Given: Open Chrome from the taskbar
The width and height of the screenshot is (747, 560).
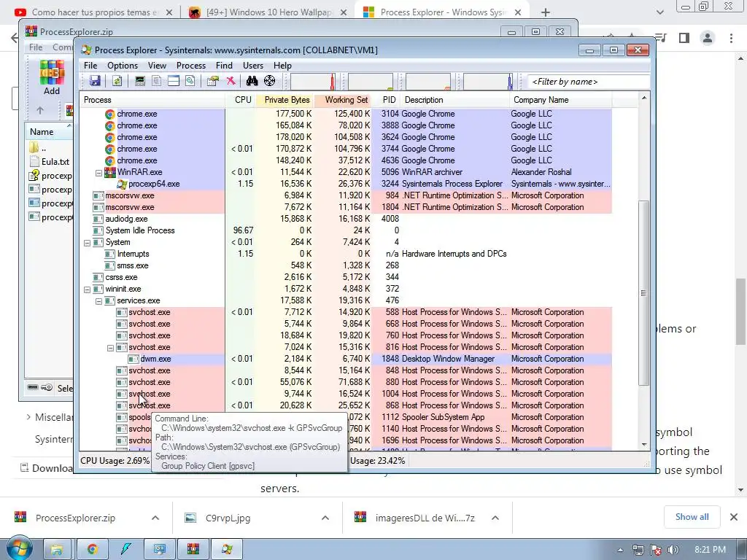Looking at the screenshot, I should pos(92,550).
